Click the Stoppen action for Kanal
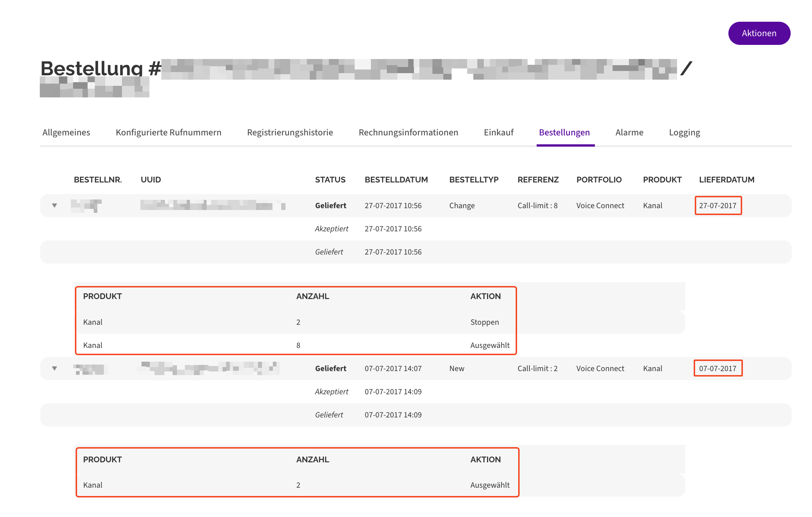Screen dimensions: 812x517 (484, 322)
